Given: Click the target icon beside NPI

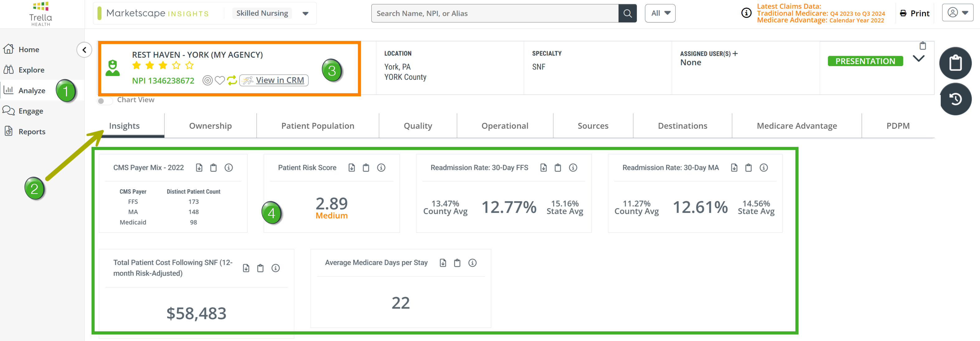Looking at the screenshot, I should point(207,80).
